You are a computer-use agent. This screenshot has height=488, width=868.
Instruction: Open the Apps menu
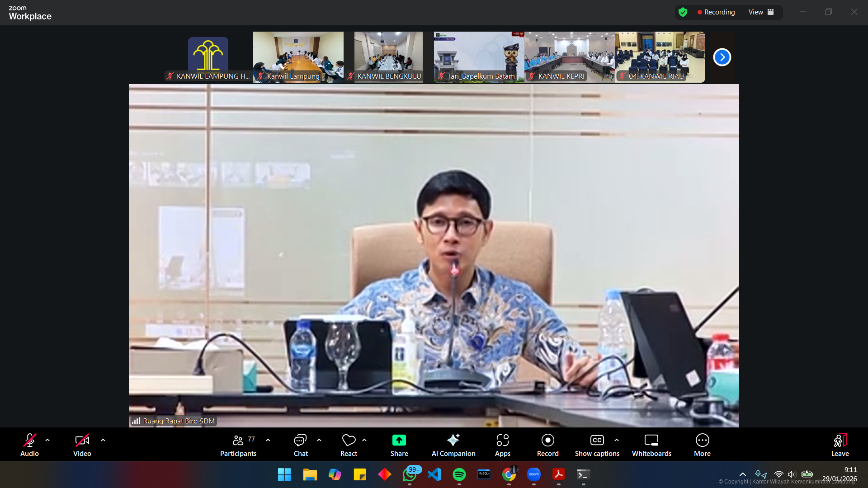click(502, 445)
